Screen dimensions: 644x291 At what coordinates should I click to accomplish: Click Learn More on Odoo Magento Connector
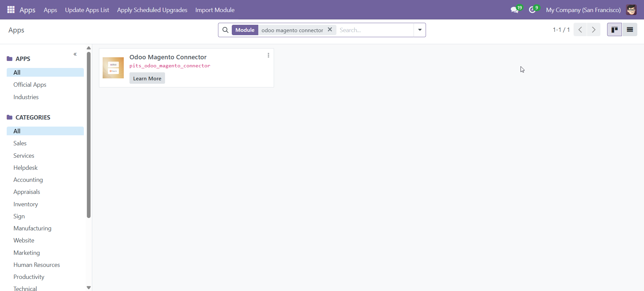(x=147, y=78)
